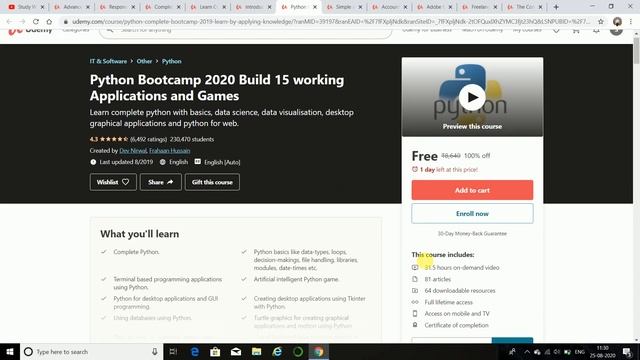Open the Chrome three-dot menu
The width and height of the screenshot is (640, 360).
click(631, 21)
